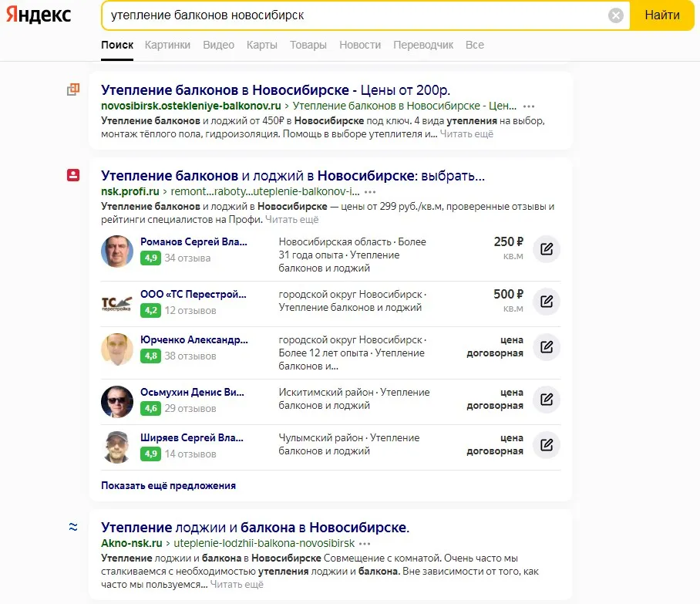This screenshot has height=604, width=700.
Task: Click Ширяев Сергей profile photo
Action: [117, 447]
